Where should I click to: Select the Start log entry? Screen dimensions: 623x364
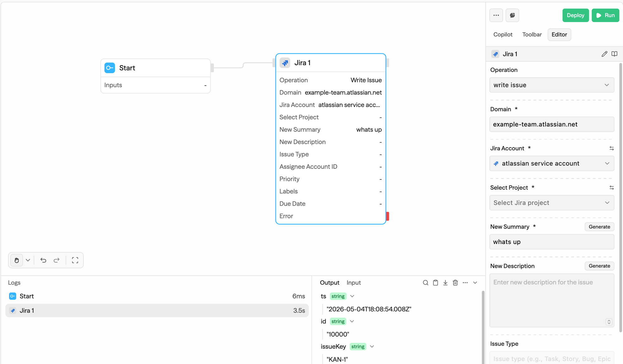pyautogui.click(x=157, y=296)
